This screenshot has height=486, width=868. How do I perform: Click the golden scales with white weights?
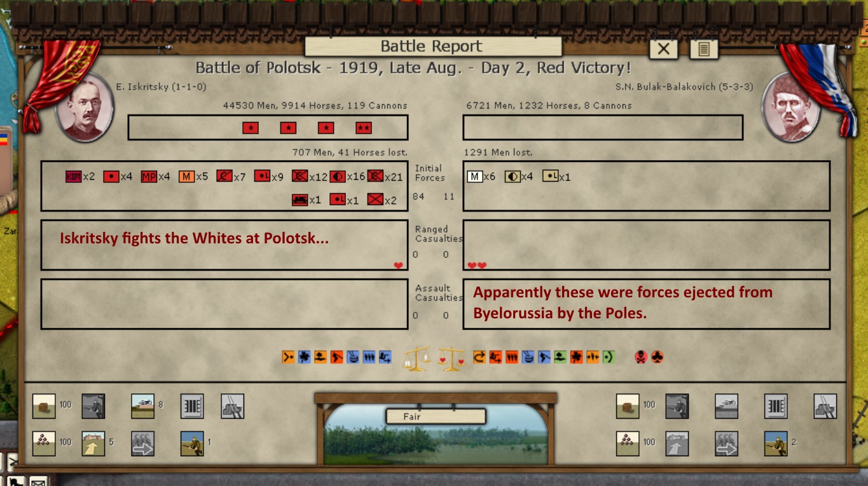coord(417,358)
